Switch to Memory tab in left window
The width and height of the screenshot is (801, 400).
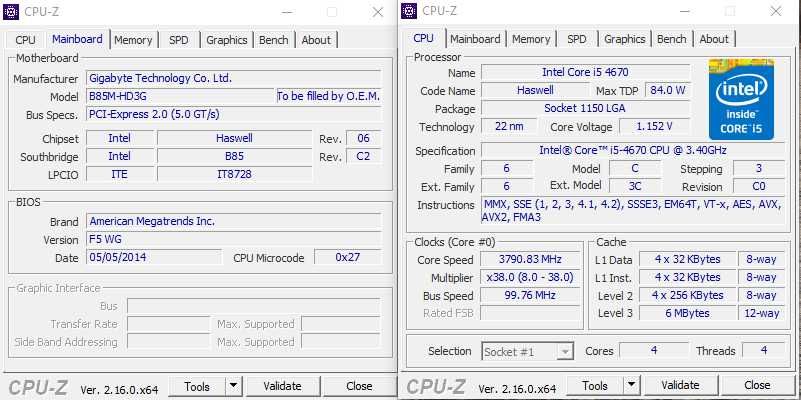coord(133,40)
